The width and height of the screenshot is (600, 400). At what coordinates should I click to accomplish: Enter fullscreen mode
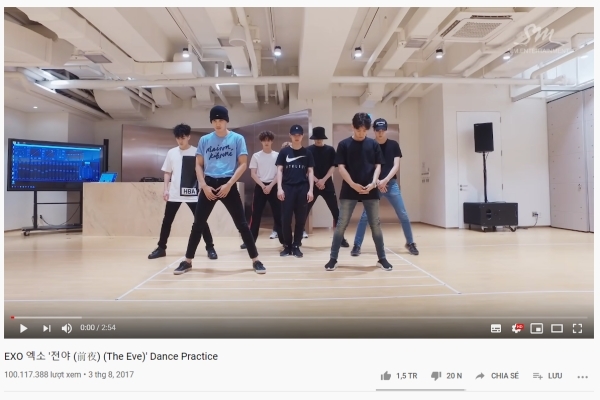(577, 328)
